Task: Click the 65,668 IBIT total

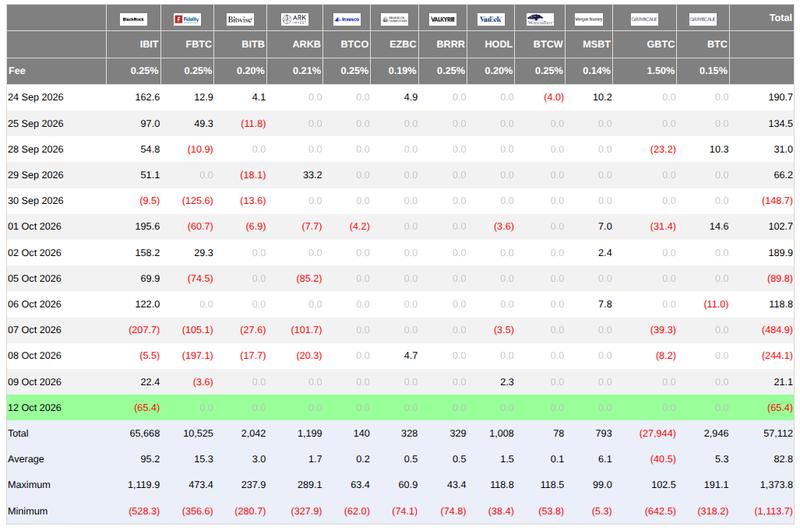Action: coord(144,434)
